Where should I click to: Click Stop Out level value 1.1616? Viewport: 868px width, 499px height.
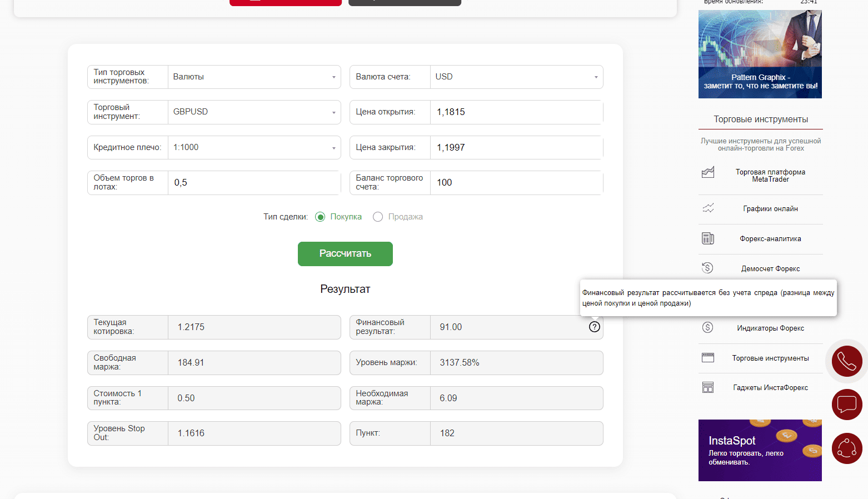[x=191, y=433]
